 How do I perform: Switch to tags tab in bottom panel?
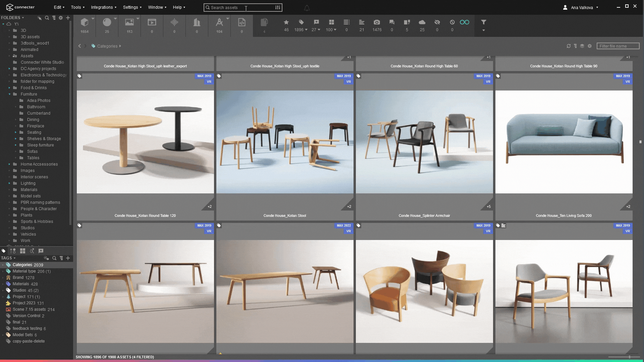4,251
